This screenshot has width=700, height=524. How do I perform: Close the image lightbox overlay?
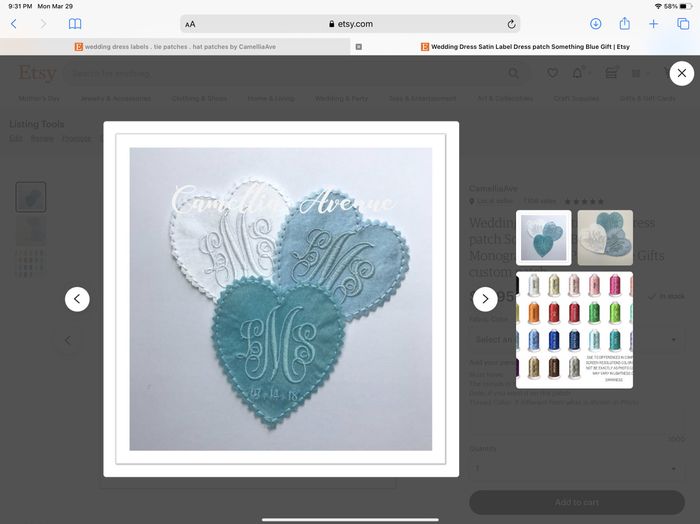click(x=682, y=73)
